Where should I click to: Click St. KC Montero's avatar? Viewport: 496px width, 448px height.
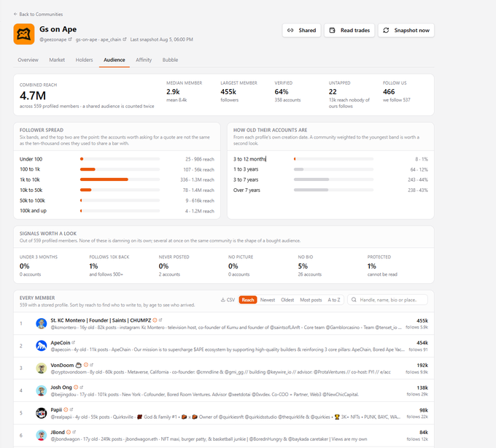(x=41, y=323)
